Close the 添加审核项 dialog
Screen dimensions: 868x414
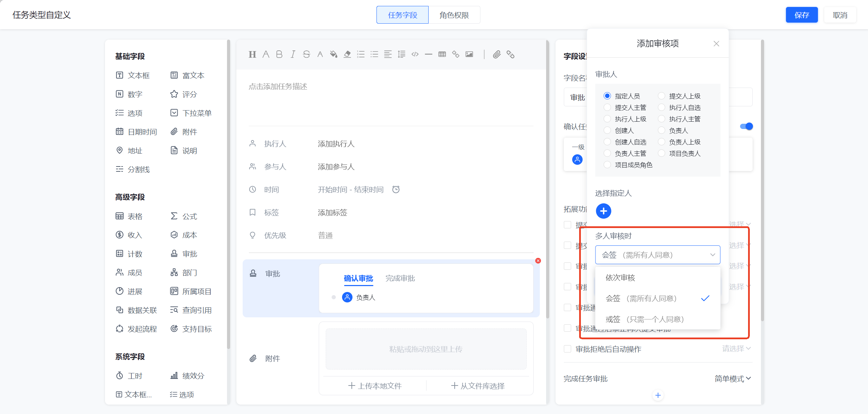coord(716,43)
